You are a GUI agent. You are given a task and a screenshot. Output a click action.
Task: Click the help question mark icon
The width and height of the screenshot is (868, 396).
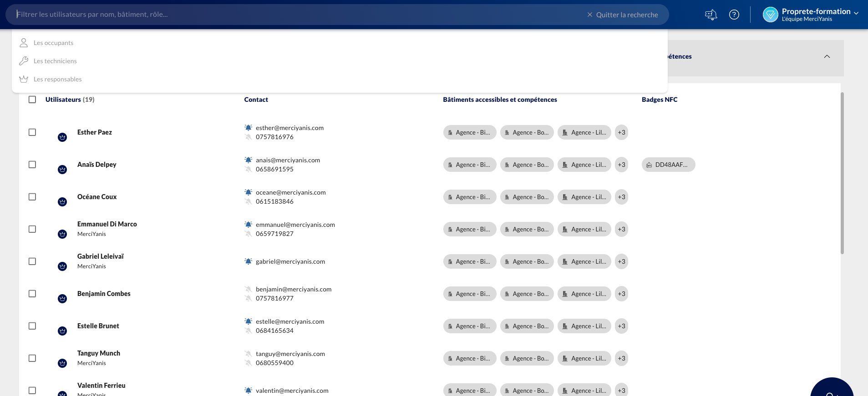(x=734, y=15)
